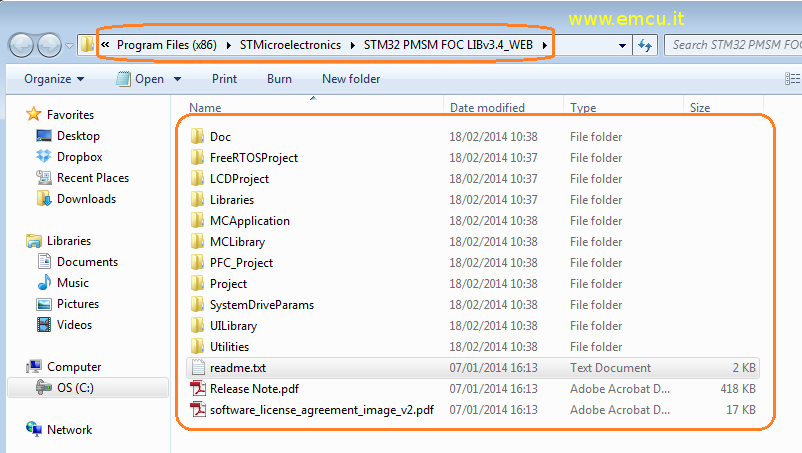Expand arrow after STM32 PMSM FOC LIBv3.4_WEB
Screen dimensions: 802x453
545,45
